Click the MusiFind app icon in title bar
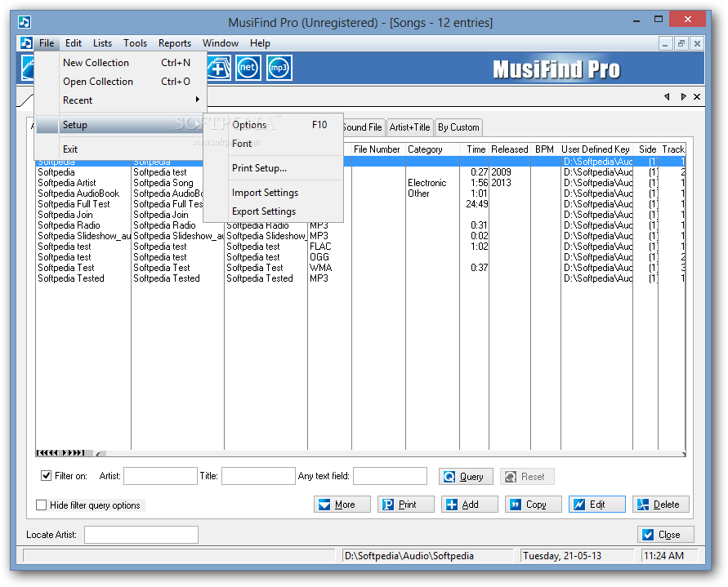Image resolution: width=728 pixels, height=587 pixels. pos(25,22)
